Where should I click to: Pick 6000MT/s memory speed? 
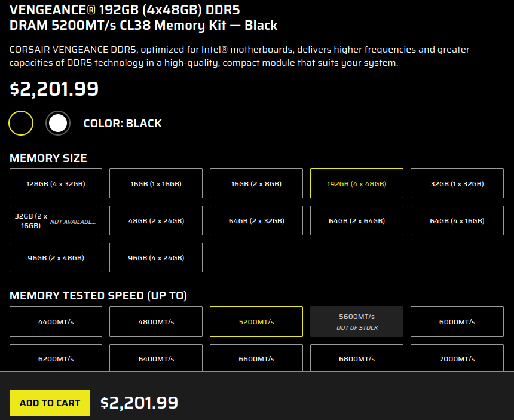point(457,322)
